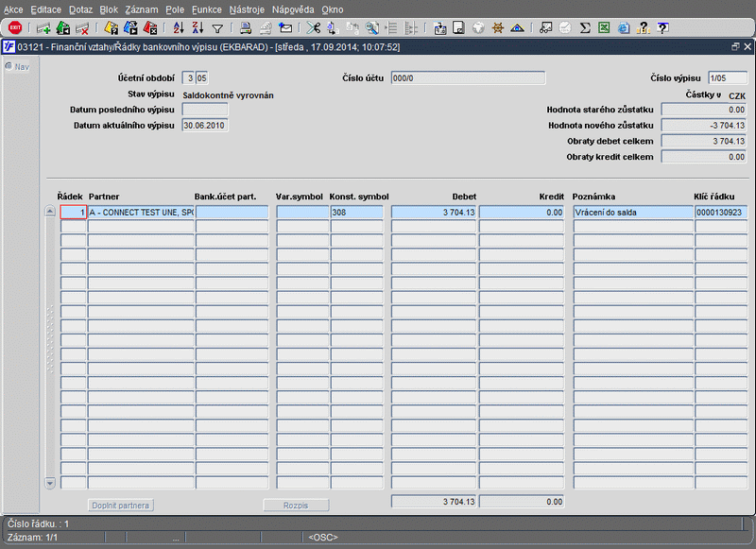756x549 pixels.
Task: Click the delete record red X icon
Action: 82,28
